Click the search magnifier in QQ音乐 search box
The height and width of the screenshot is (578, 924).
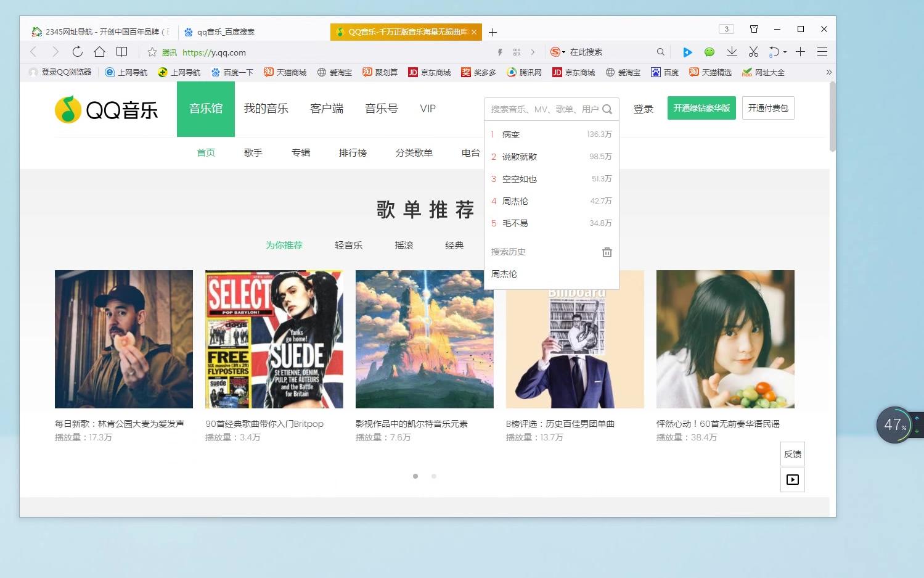pos(607,109)
